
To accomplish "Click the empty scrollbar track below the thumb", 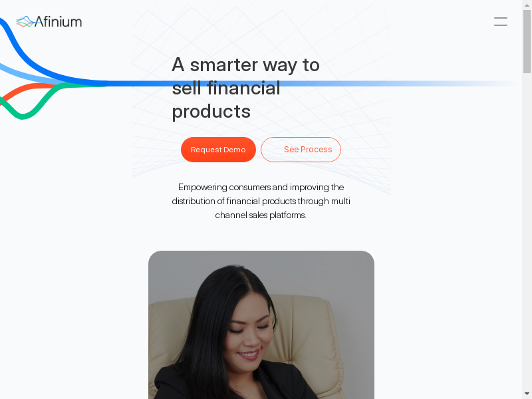I will tap(527, 231).
